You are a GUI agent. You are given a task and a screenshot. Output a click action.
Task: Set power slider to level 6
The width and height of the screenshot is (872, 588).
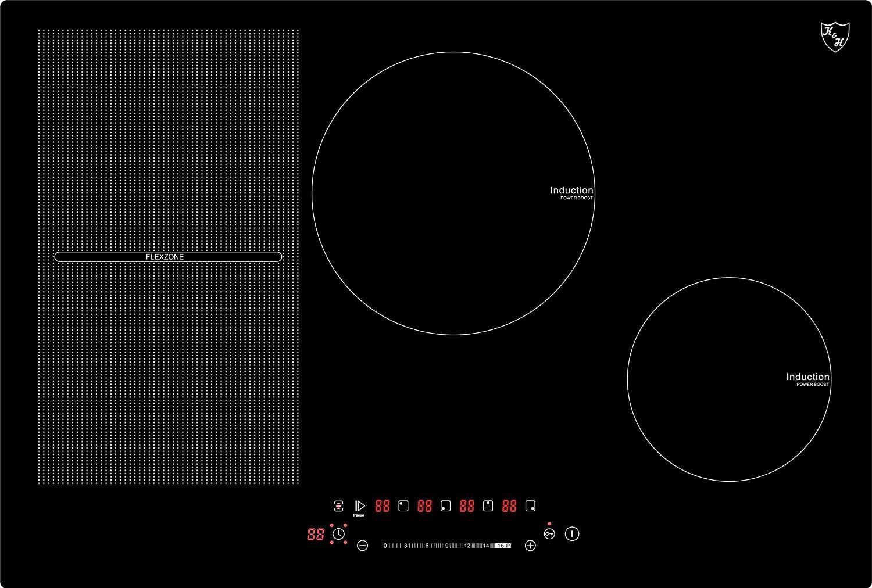coord(427,546)
